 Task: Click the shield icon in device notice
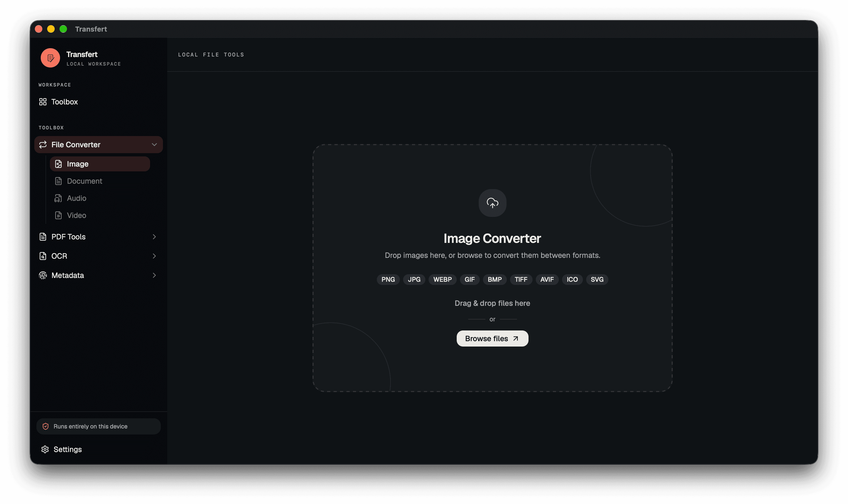click(46, 426)
